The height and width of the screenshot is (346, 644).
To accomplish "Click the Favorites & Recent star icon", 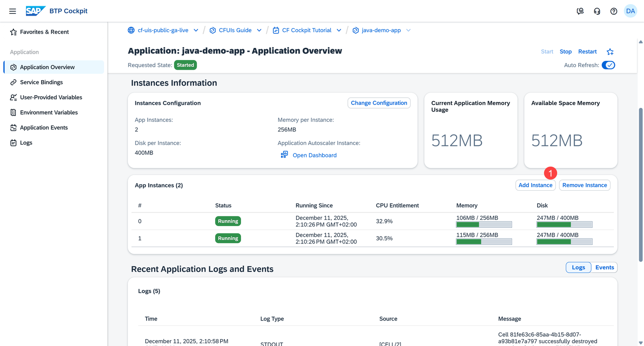I will 13,32.
